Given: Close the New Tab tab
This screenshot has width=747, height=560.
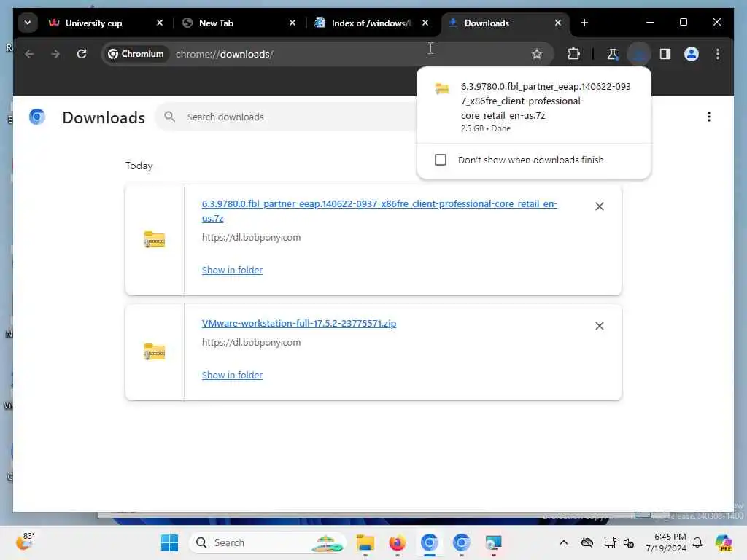Looking at the screenshot, I should coord(293,23).
